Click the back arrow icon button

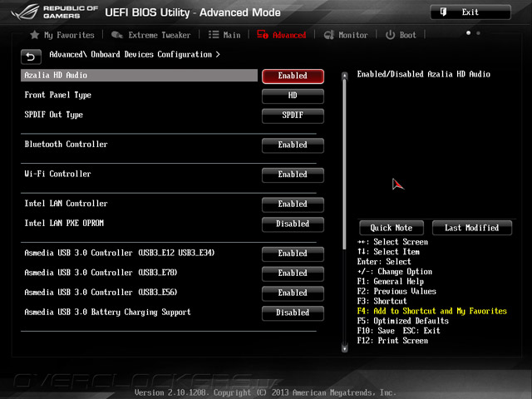31,57
